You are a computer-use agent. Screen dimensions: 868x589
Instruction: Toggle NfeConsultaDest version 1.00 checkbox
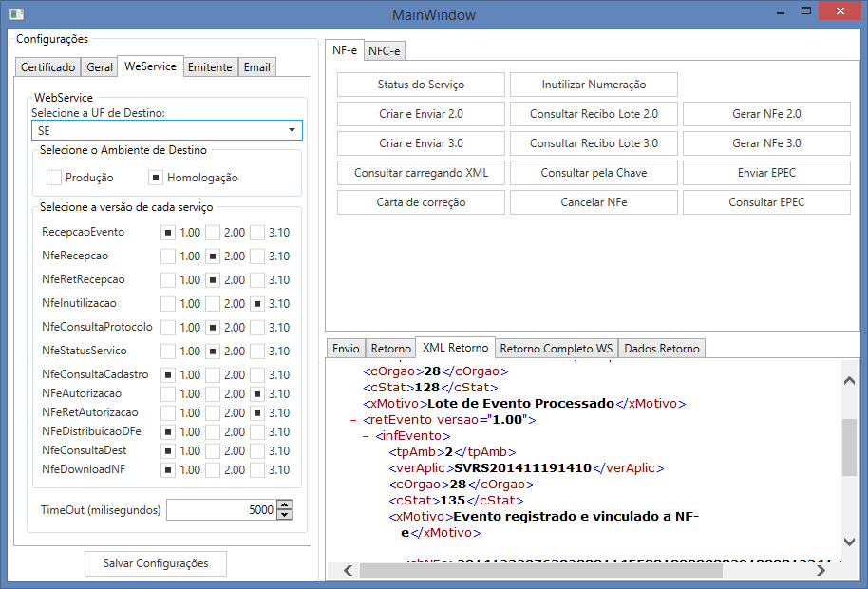[x=168, y=451]
